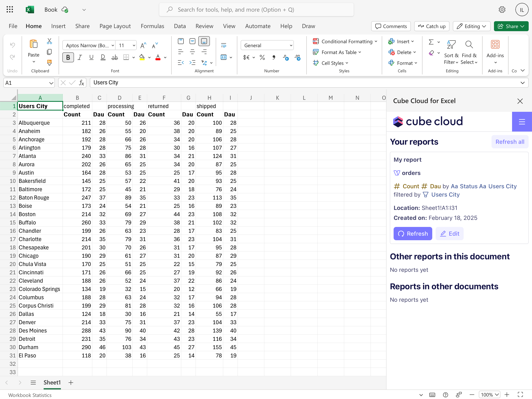Open the General number format dropdown
532x399 pixels.
coord(267,46)
